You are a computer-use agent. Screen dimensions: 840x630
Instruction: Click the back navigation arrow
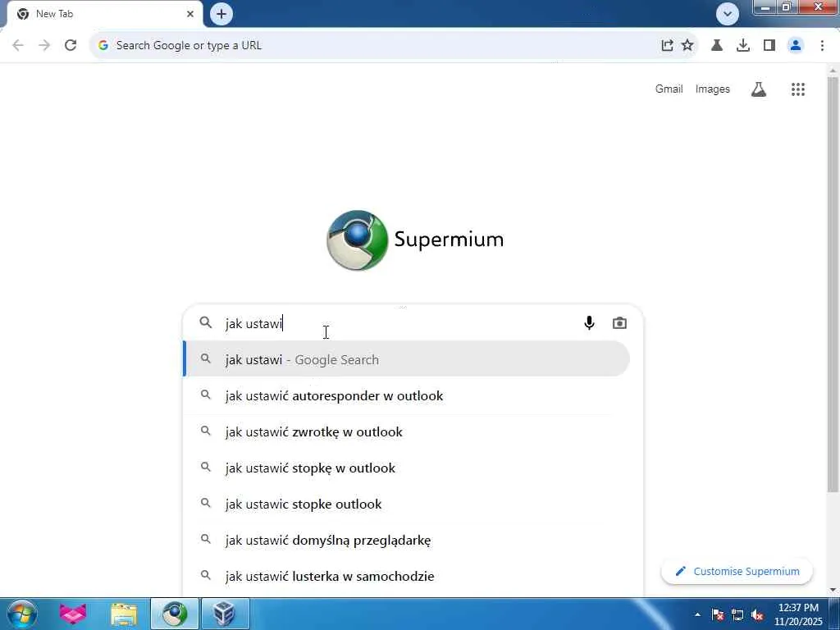tap(18, 46)
